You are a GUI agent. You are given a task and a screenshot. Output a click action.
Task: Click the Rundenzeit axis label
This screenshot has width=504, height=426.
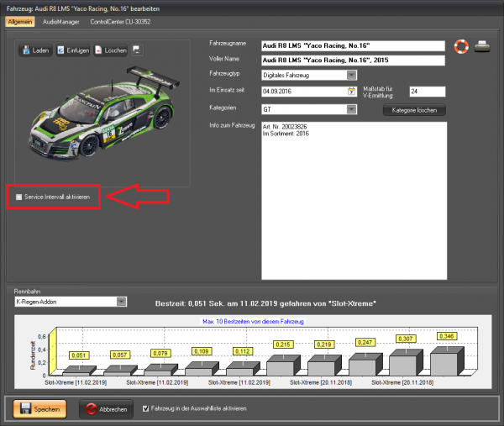33,355
